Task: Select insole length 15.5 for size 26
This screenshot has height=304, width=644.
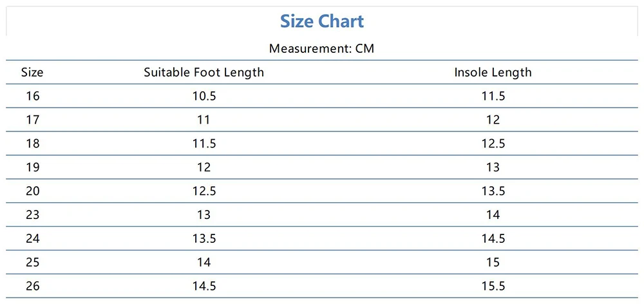Action: [493, 287]
